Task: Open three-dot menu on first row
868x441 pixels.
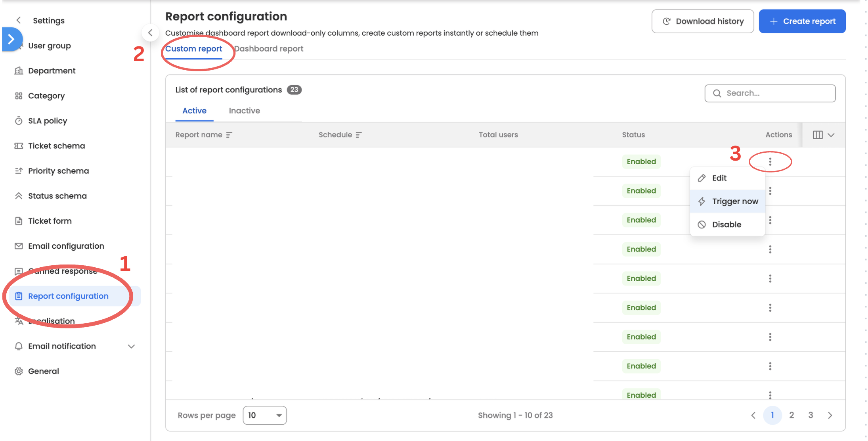Action: 770,161
